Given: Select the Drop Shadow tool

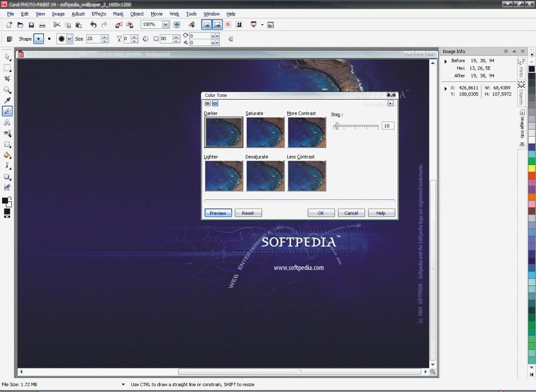Looking at the screenshot, I should pyautogui.click(x=7, y=177).
